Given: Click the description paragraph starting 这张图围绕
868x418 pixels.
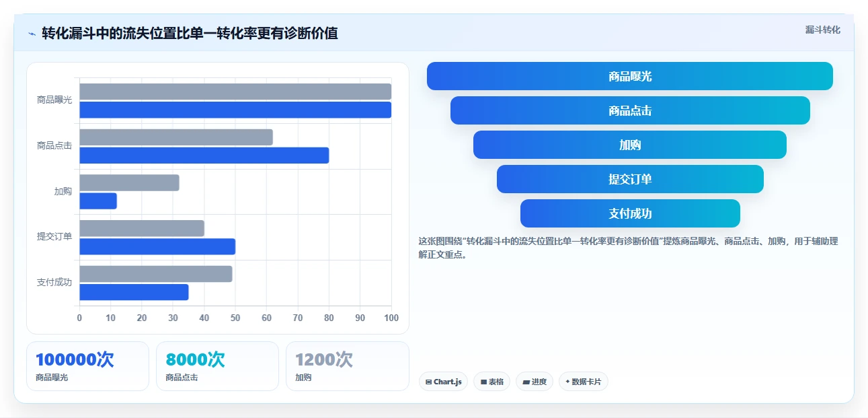Looking at the screenshot, I should tap(628, 248).
